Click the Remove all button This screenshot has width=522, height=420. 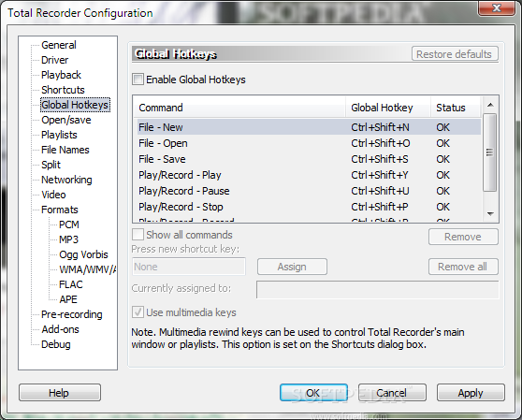click(x=463, y=267)
